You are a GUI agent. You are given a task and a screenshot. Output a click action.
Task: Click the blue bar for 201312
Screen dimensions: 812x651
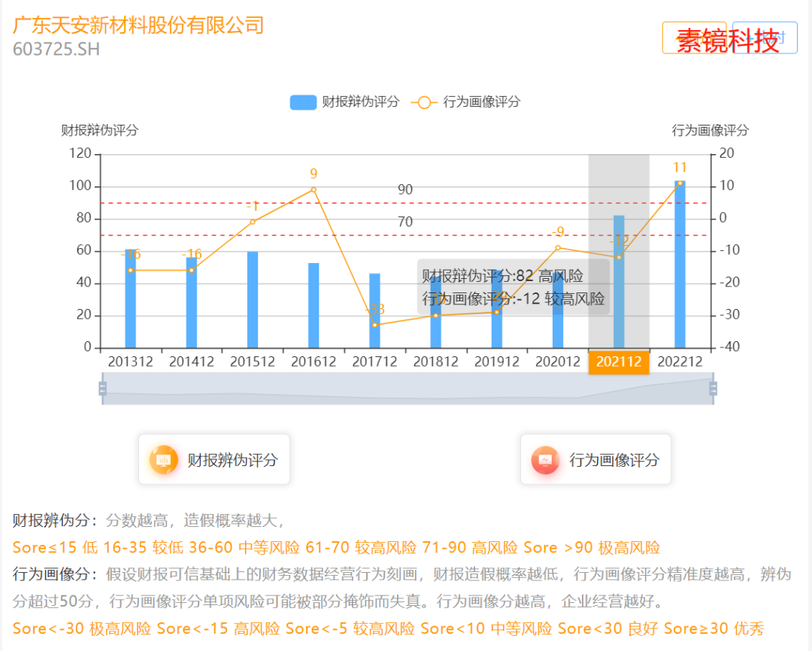click(x=131, y=299)
